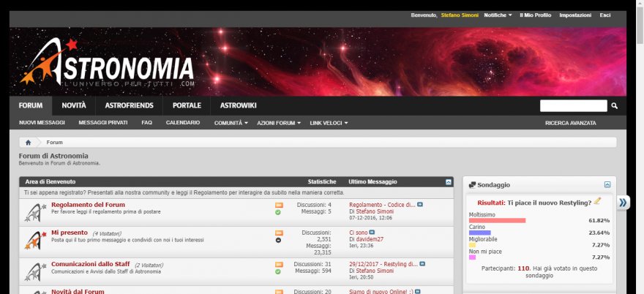Click the home icon in breadcrumb
Image resolution: width=644 pixels, height=294 pixels.
pos(28,143)
